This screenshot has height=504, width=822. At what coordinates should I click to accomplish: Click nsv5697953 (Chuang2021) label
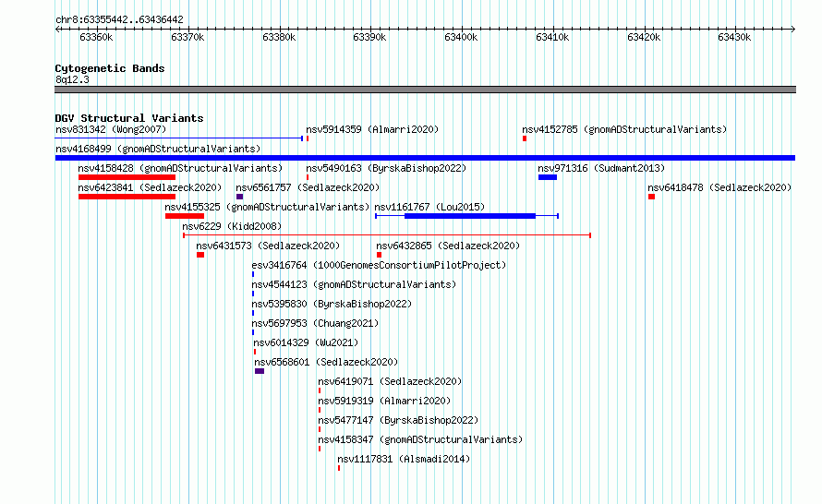tap(315, 323)
